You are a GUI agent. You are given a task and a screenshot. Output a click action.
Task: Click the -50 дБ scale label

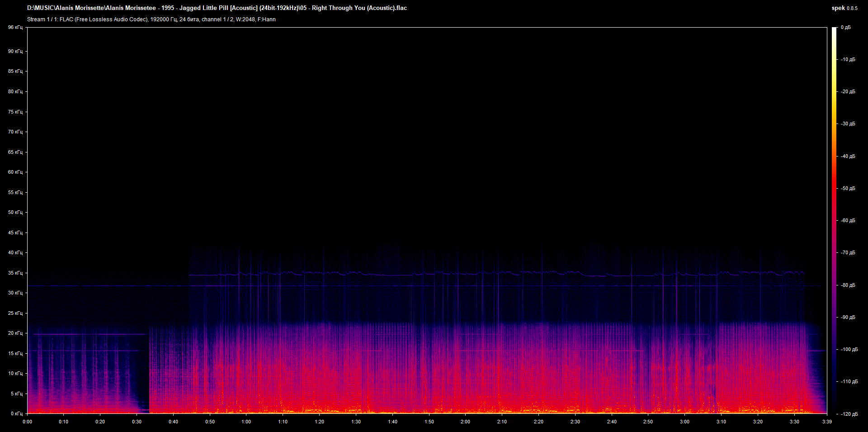coord(848,188)
